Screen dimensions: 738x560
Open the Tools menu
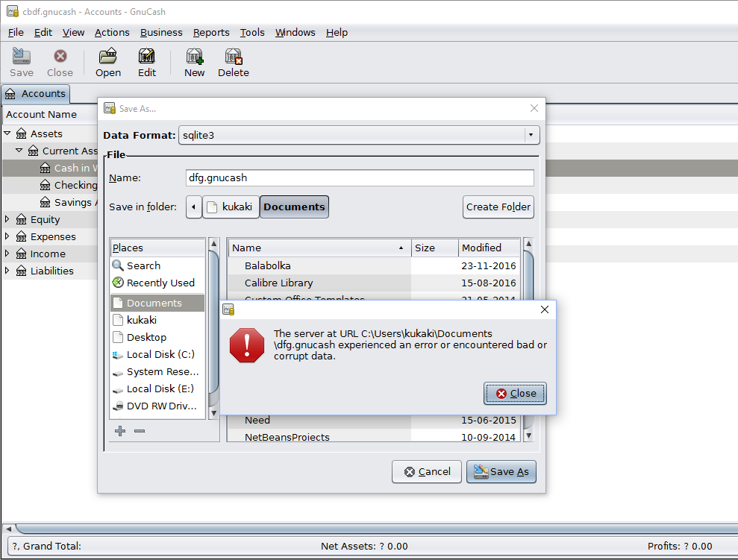click(252, 33)
